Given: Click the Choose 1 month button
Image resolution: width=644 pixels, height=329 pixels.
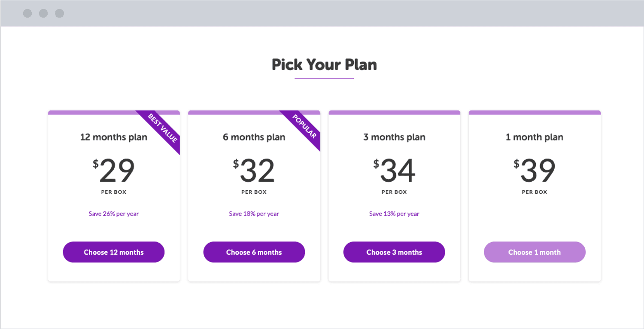Looking at the screenshot, I should click(x=535, y=252).
